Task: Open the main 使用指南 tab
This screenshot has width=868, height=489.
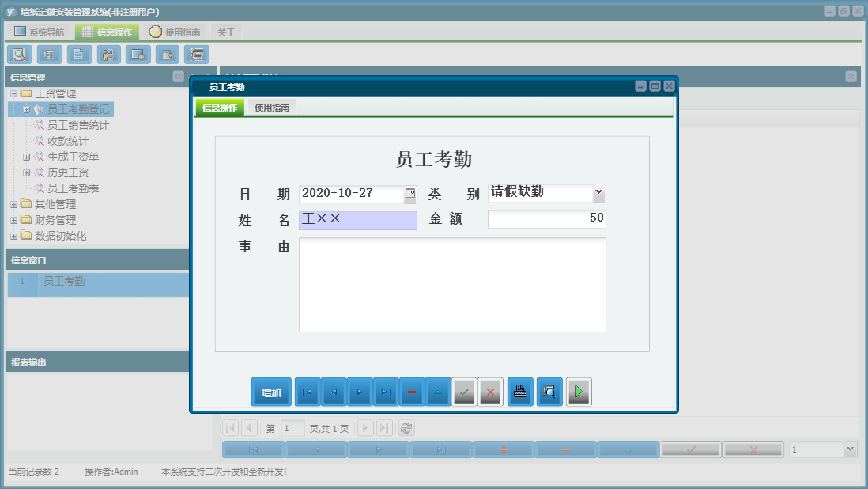Action: click(x=175, y=32)
